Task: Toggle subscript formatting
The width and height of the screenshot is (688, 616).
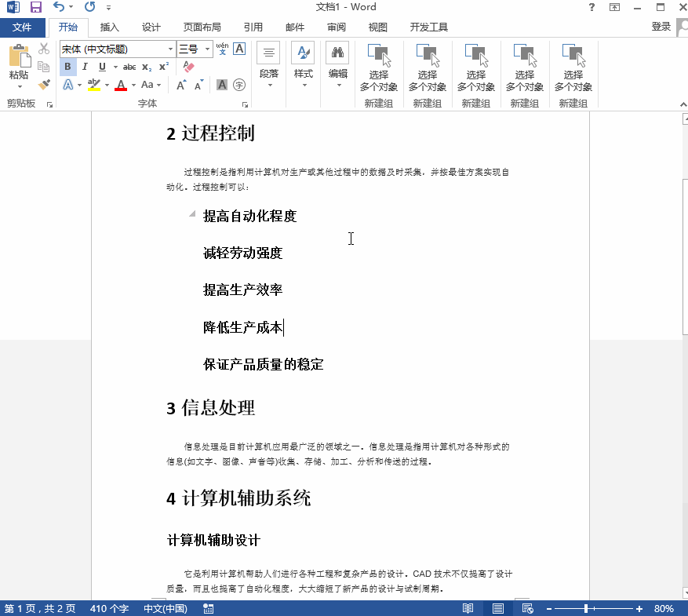Action: [147, 67]
